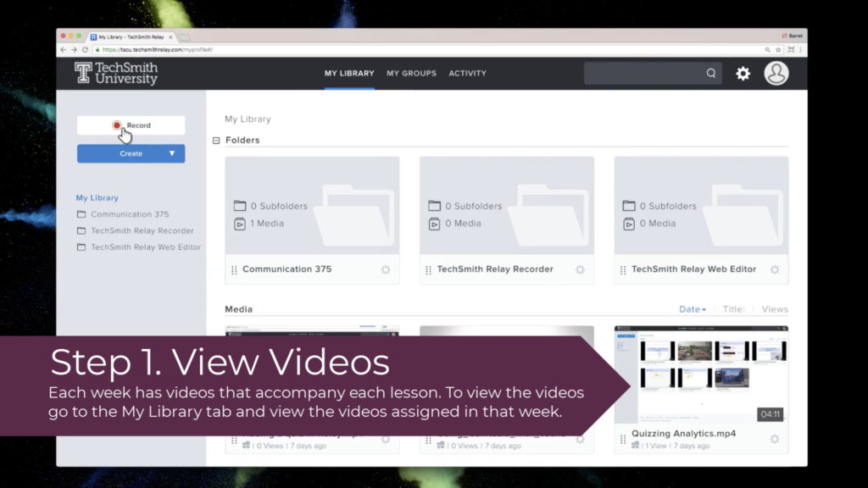Switch to the MY LIBRARY tab
Screen dimensions: 868x488
(x=349, y=73)
